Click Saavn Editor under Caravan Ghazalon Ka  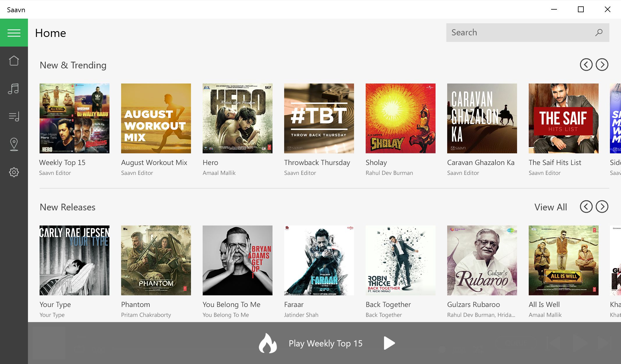[463, 173]
